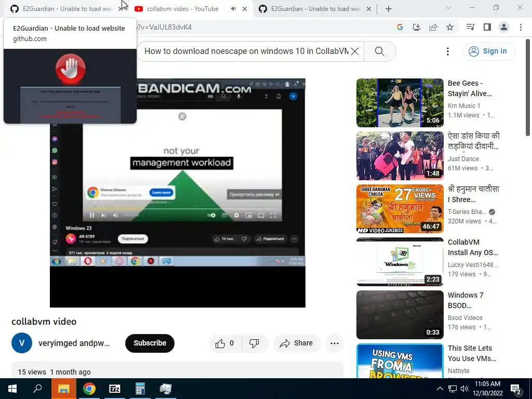Viewport: 532px width, 399px height.
Task: Click the Windows 7 BSOD title
Action: point(465,300)
